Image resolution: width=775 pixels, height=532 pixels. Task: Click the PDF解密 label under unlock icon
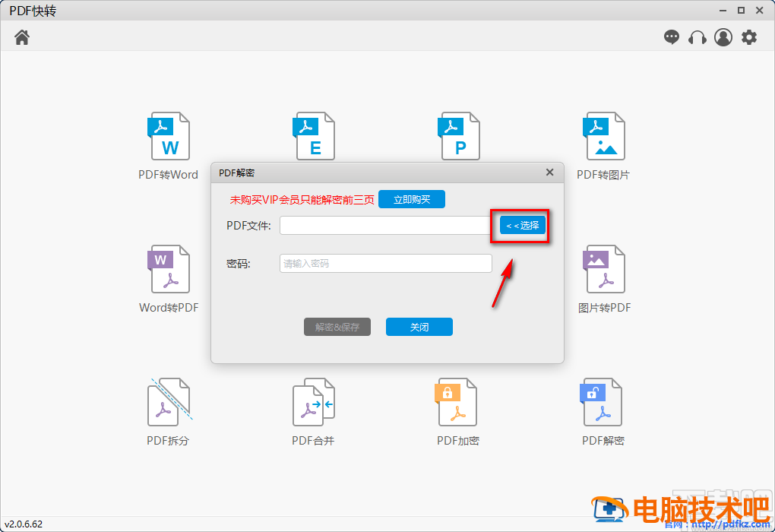click(x=603, y=441)
